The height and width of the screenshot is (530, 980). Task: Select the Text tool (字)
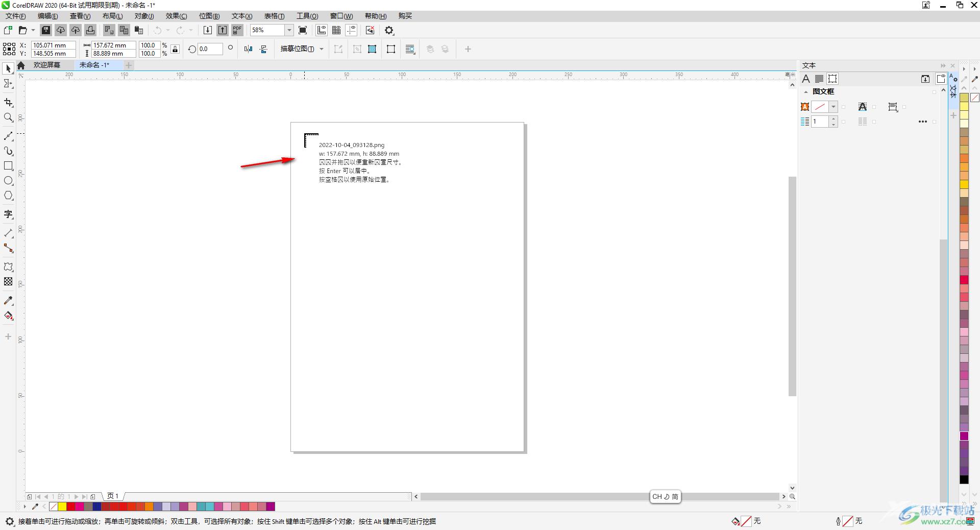pyautogui.click(x=8, y=214)
